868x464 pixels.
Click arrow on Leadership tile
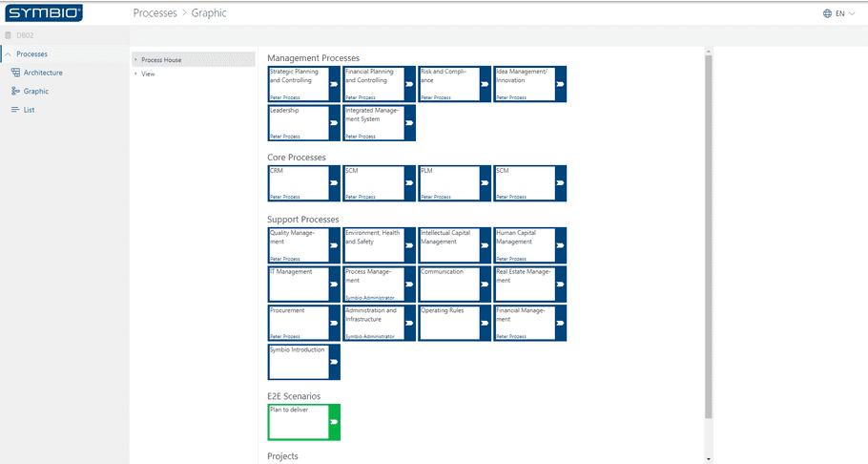334,123
